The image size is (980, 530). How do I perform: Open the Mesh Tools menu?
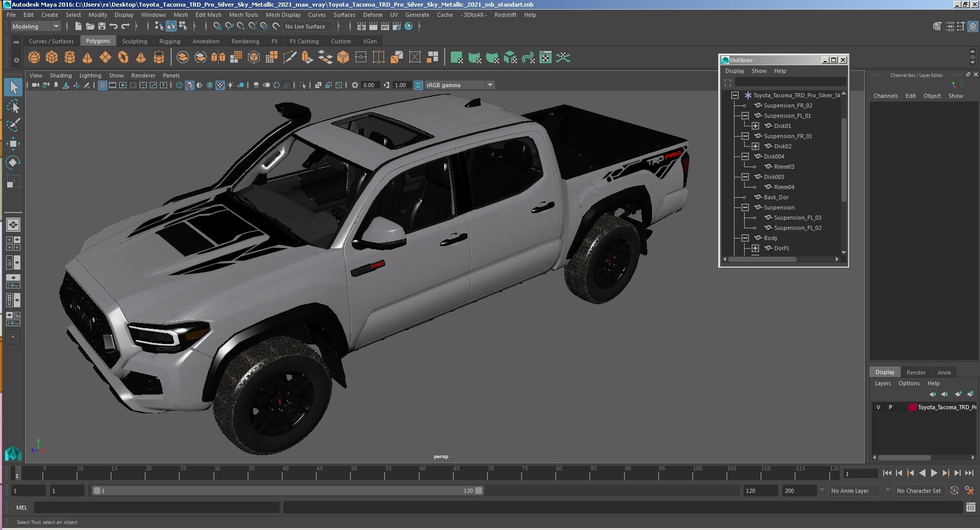click(243, 15)
